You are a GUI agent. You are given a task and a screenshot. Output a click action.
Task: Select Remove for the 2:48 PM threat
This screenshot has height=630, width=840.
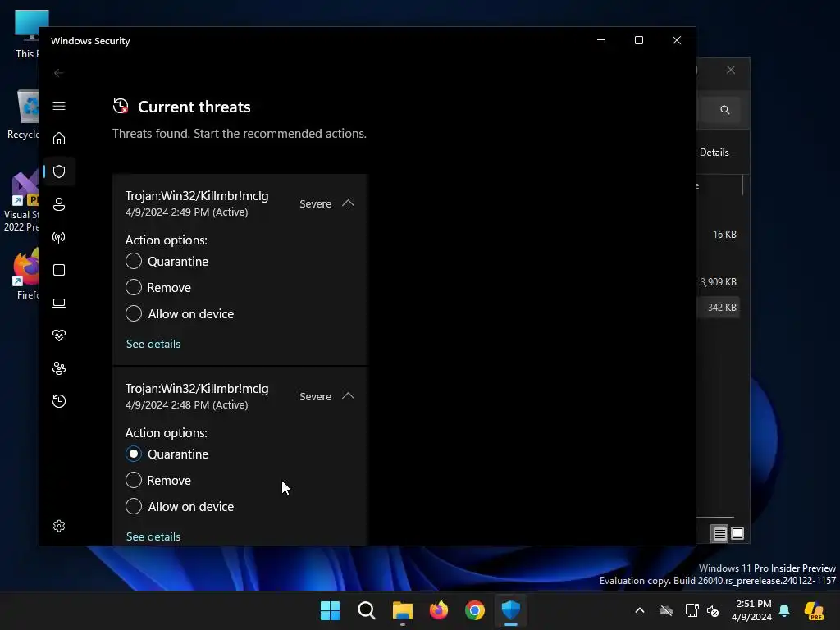pyautogui.click(x=134, y=480)
